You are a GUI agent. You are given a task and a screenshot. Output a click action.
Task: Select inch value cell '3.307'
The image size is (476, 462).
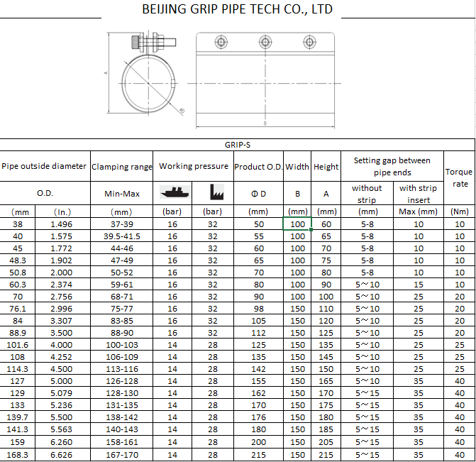coord(62,321)
